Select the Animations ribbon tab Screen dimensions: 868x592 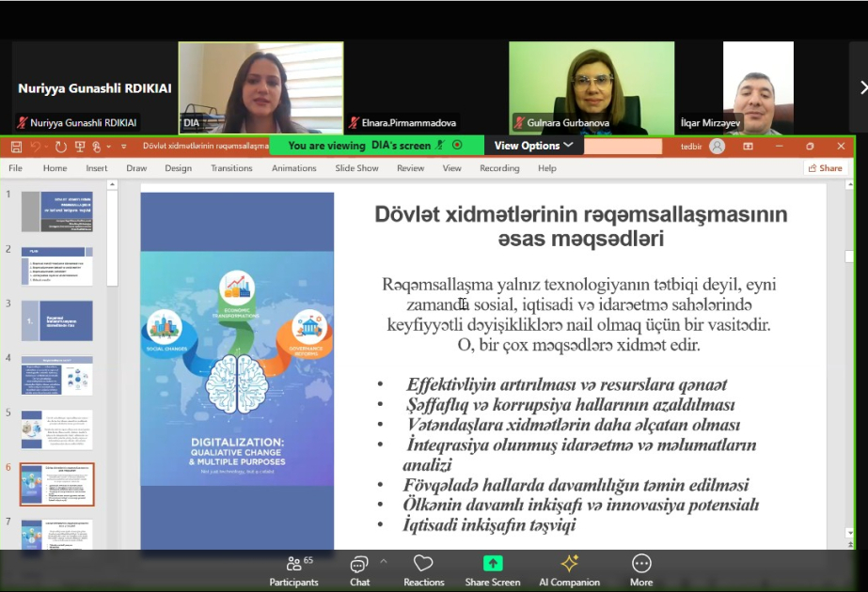(x=294, y=168)
